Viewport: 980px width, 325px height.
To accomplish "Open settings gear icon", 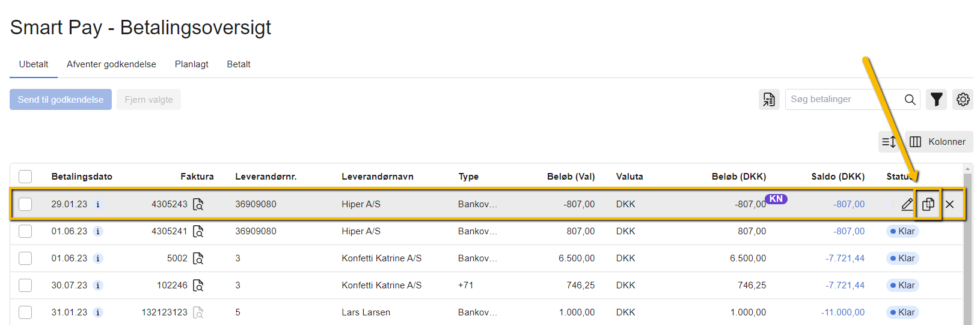I will [x=963, y=99].
